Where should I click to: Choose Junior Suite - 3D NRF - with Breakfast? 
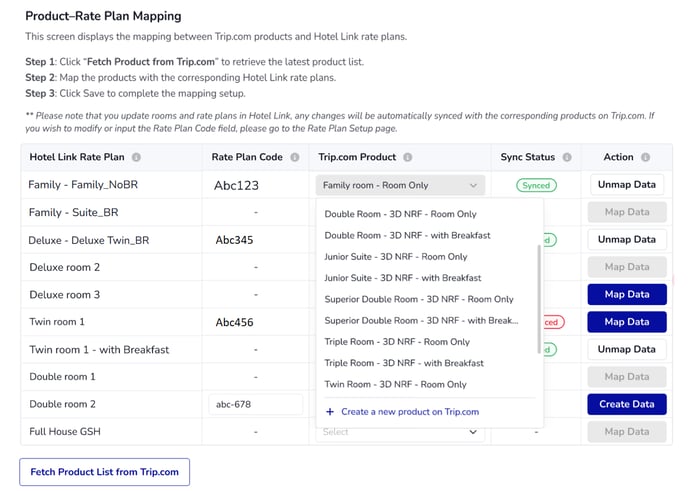coord(402,278)
